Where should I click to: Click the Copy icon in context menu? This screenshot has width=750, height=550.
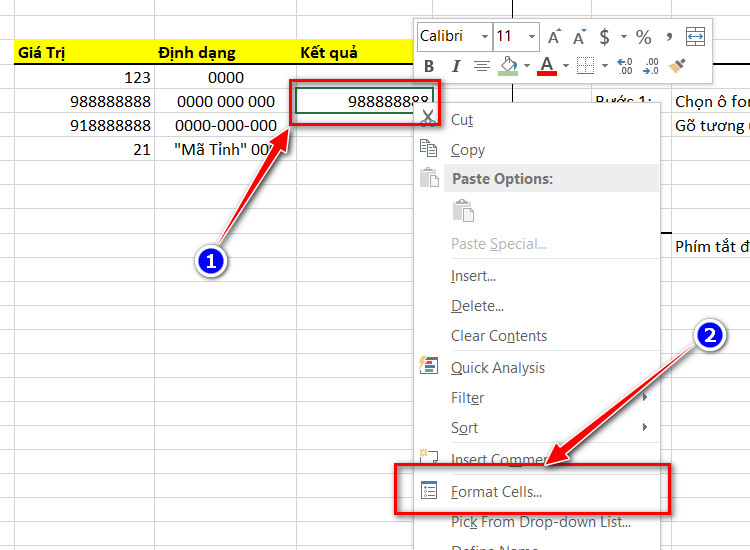429,148
